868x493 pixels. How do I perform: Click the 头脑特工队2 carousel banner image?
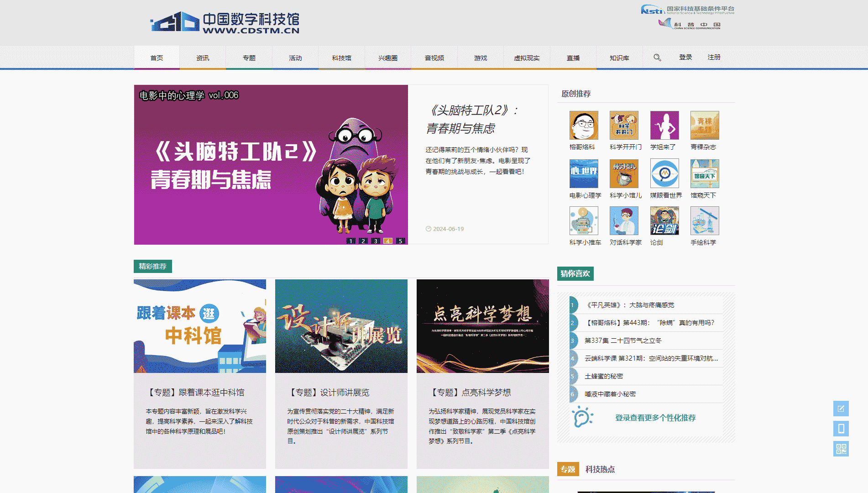pos(271,165)
